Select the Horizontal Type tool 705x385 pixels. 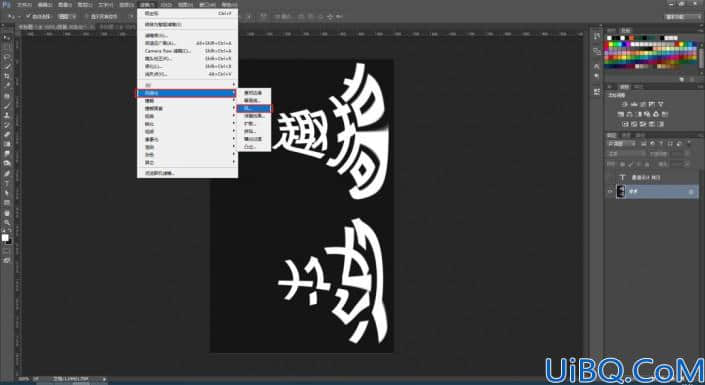click(x=7, y=183)
